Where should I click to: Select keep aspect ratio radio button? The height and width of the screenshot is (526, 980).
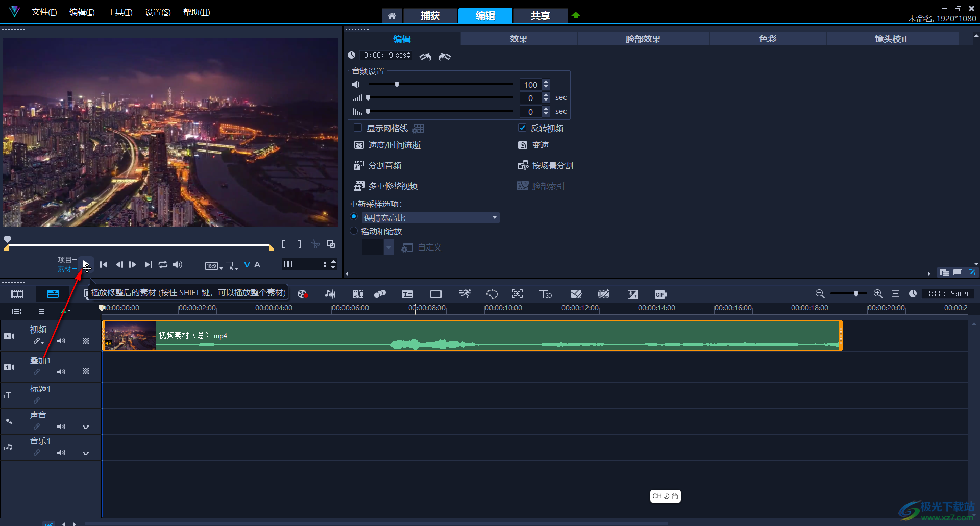(x=354, y=217)
